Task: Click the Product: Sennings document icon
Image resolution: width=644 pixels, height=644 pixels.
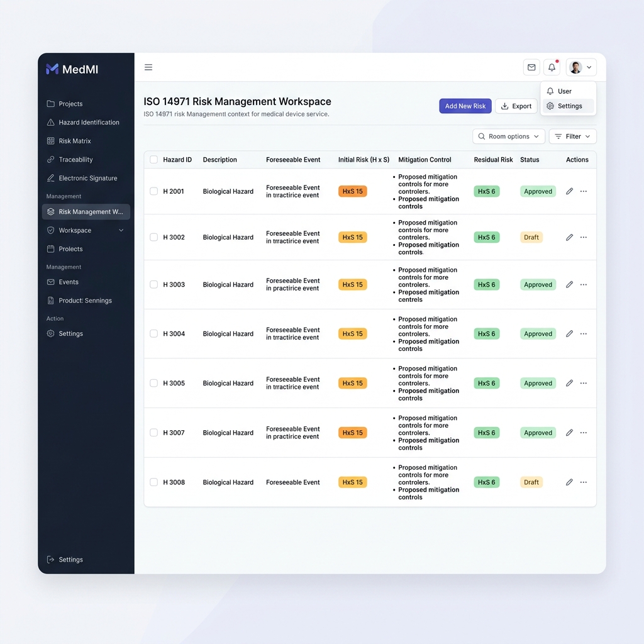Action: coord(50,301)
